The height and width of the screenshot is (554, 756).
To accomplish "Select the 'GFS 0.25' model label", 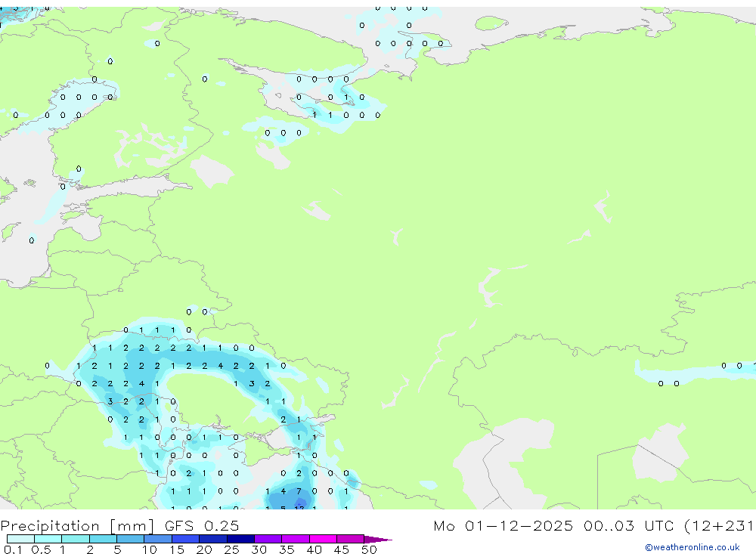I will (x=202, y=525).
